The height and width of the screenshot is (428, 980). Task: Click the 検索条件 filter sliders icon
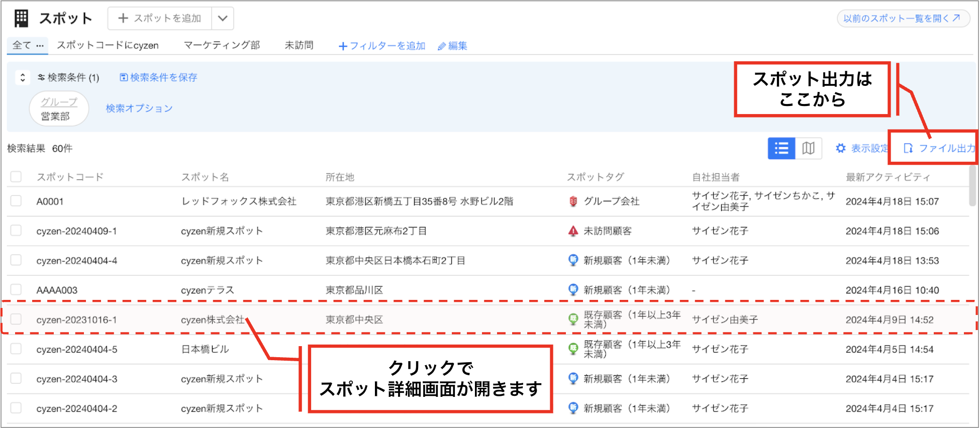coord(41,77)
